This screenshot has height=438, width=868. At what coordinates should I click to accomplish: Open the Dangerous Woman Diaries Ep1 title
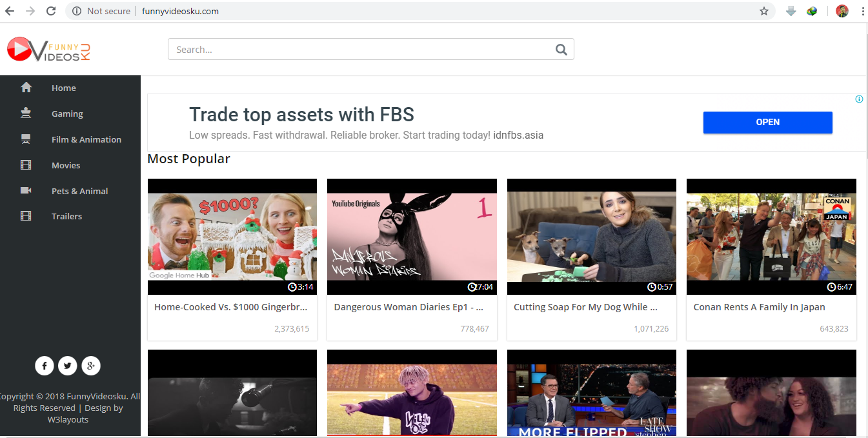(409, 307)
